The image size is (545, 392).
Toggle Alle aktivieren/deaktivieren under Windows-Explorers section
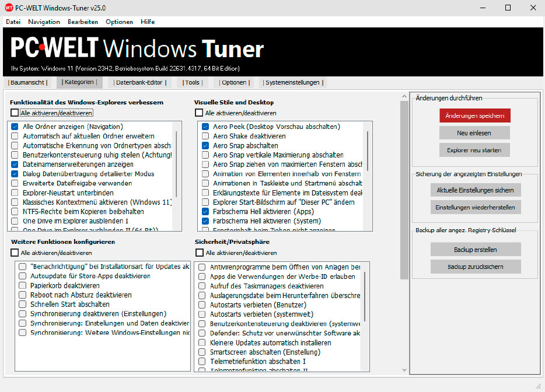(15, 113)
